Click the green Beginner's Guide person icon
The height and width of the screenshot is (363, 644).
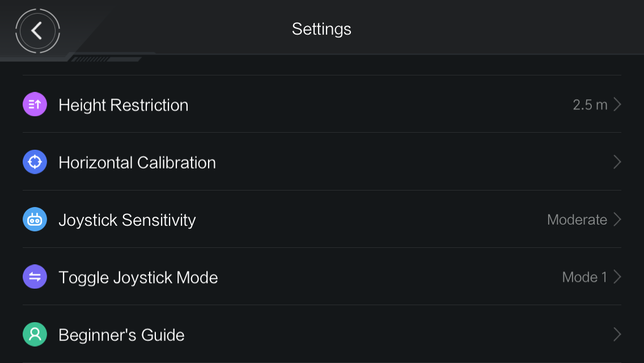(x=35, y=334)
